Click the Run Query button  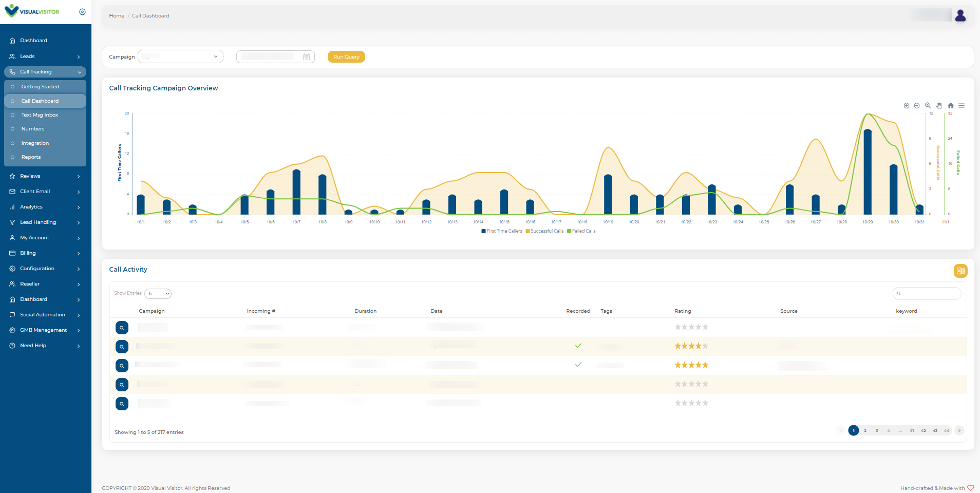tap(346, 57)
